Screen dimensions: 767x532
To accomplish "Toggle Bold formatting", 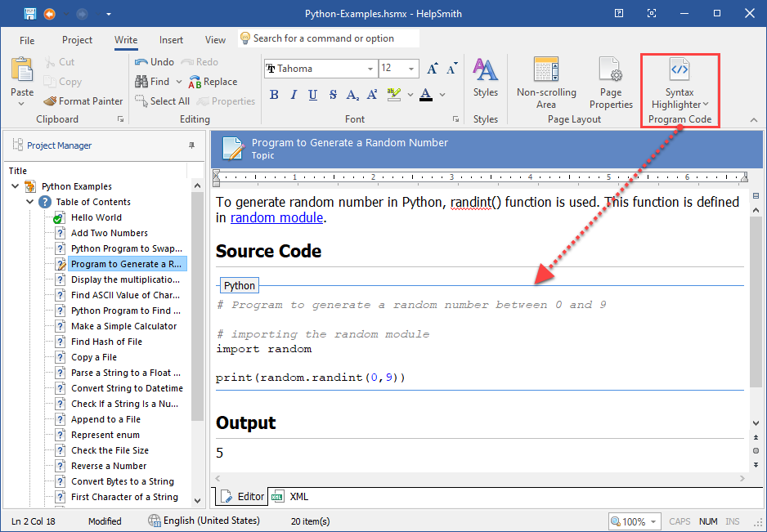I will click(274, 94).
